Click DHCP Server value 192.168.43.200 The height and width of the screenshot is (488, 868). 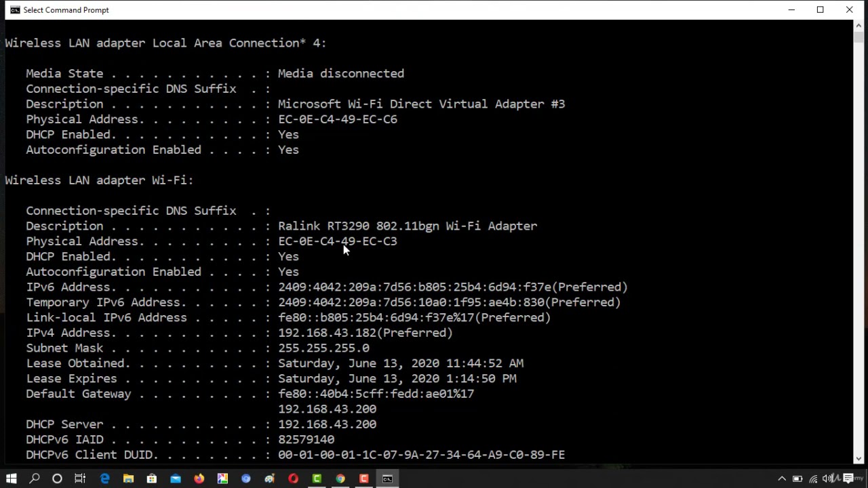tap(327, 424)
